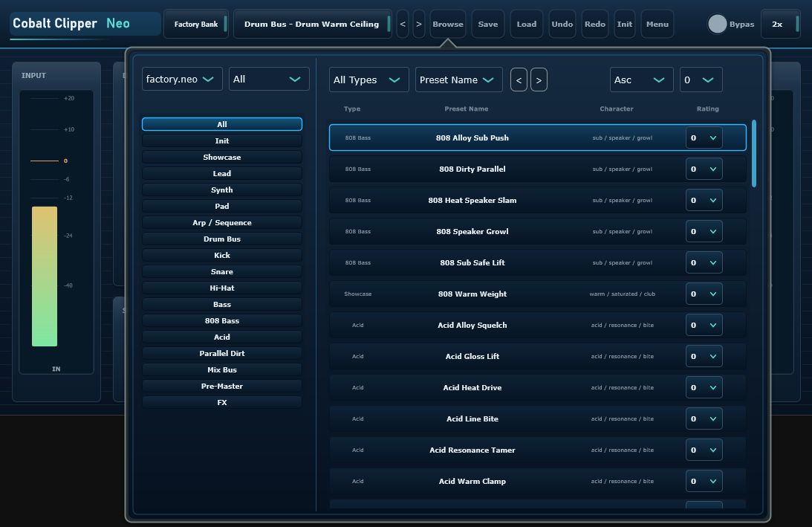This screenshot has width=812, height=527.
Task: Open the Preset Name sort dropdown
Action: click(458, 80)
